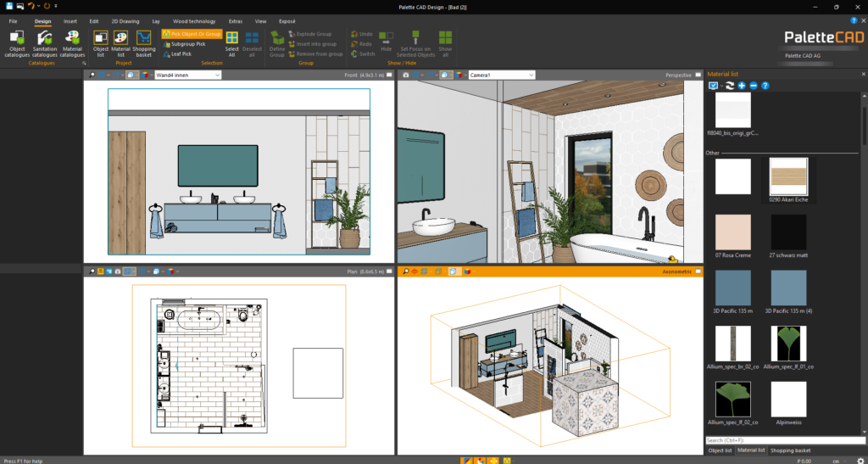Click the blue minus icon in Material list
This screenshot has height=464, width=868.
(753, 86)
